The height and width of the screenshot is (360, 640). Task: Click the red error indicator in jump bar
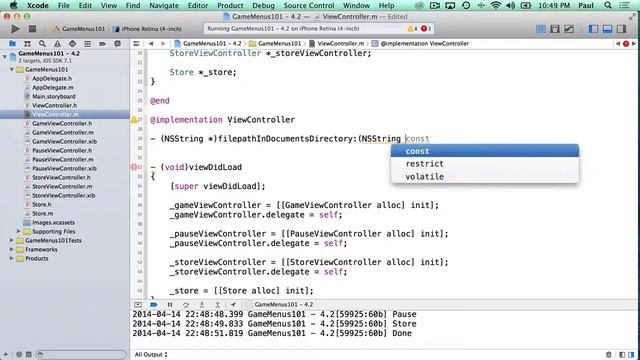click(x=626, y=44)
